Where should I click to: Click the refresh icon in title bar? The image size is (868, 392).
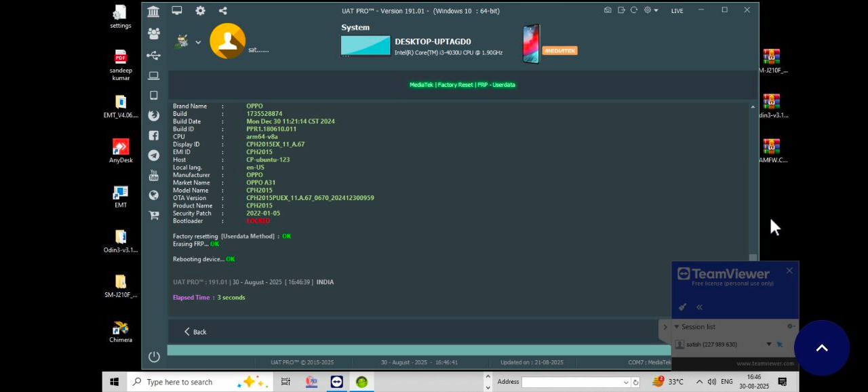point(634,10)
